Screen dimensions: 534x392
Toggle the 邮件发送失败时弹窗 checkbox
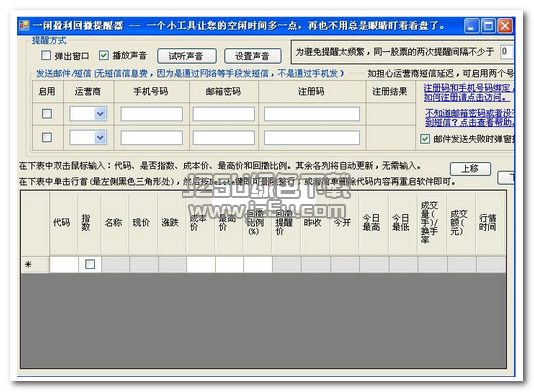[x=425, y=139]
